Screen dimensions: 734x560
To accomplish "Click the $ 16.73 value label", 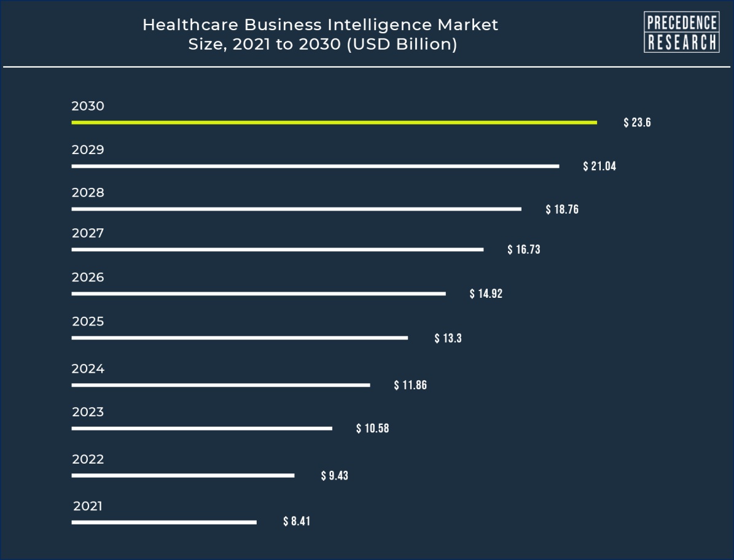I will tap(524, 249).
